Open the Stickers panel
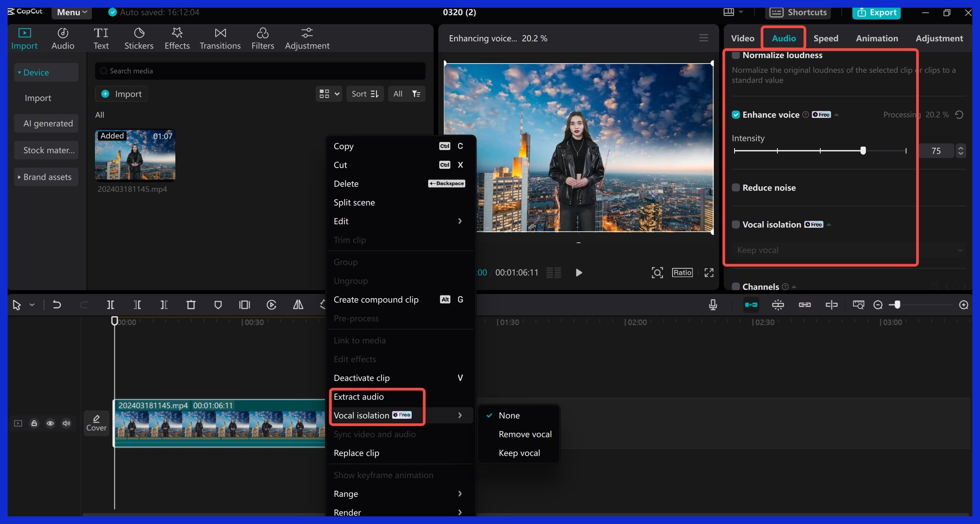Image resolution: width=980 pixels, height=524 pixels. point(139,38)
